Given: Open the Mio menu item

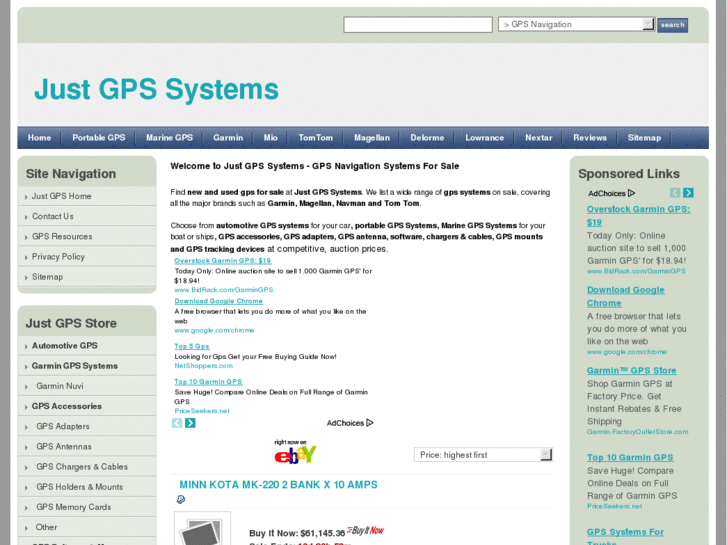Looking at the screenshot, I should click(270, 138).
